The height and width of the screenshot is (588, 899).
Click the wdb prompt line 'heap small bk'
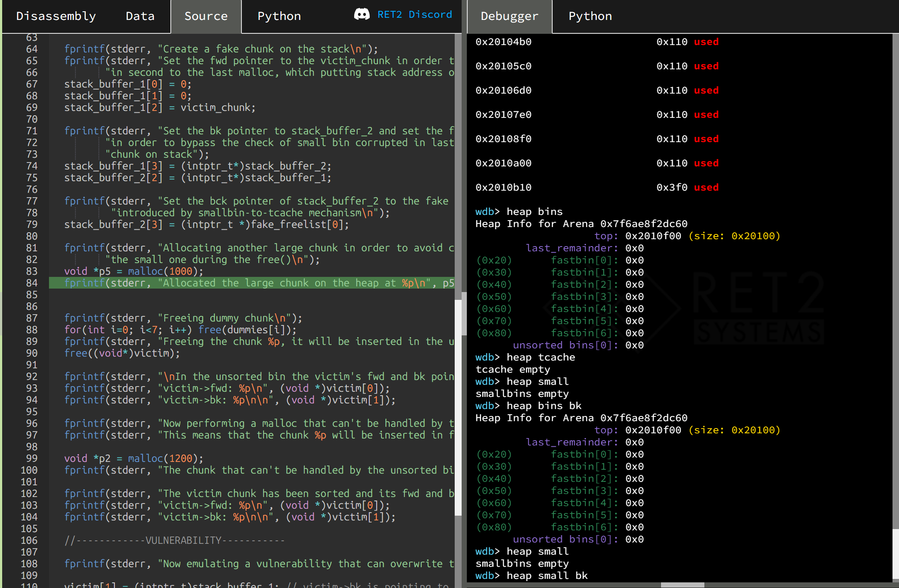pyautogui.click(x=547, y=575)
